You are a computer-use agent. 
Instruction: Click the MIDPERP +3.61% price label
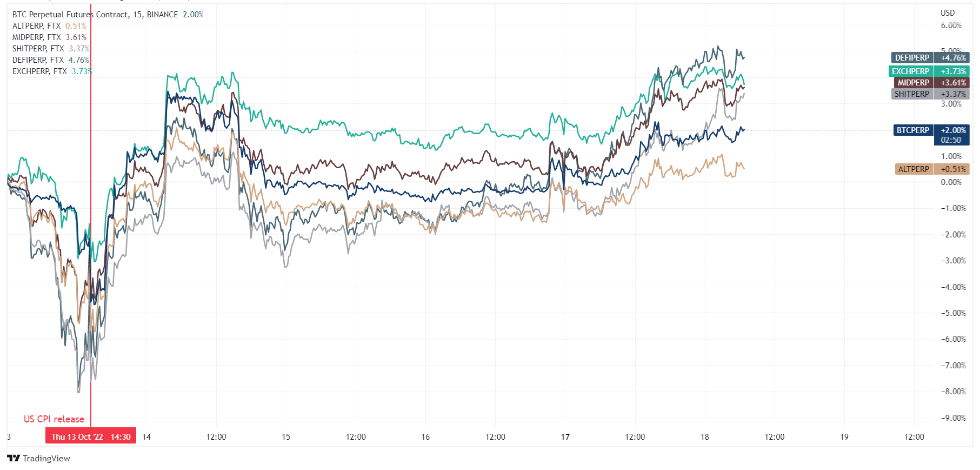pos(931,83)
